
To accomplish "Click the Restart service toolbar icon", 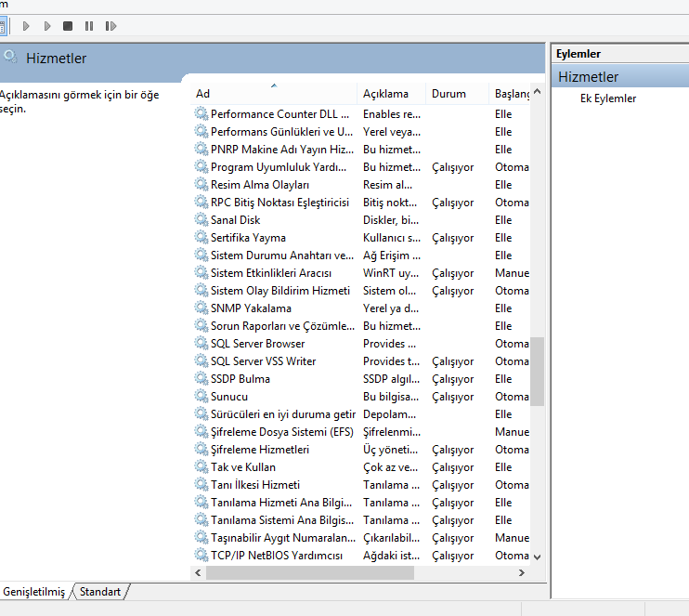I will pos(111,26).
